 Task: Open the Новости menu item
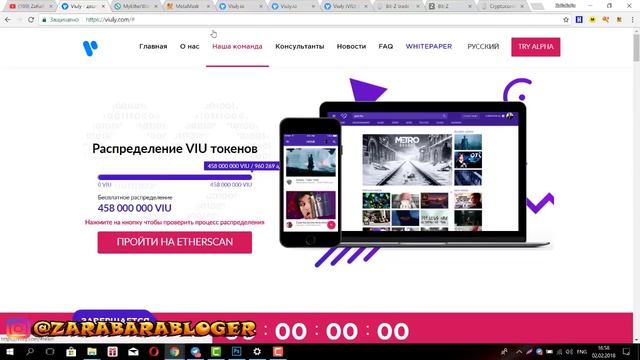coord(351,47)
